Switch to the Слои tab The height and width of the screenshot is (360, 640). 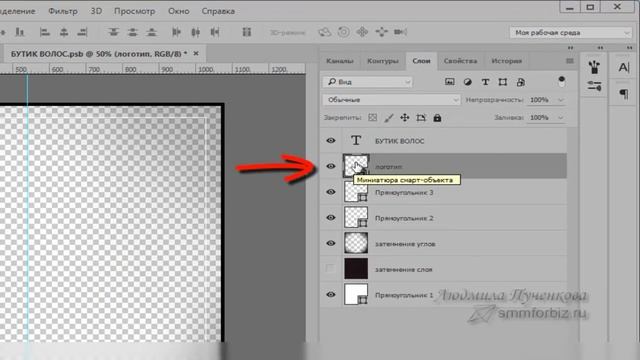coord(421,61)
